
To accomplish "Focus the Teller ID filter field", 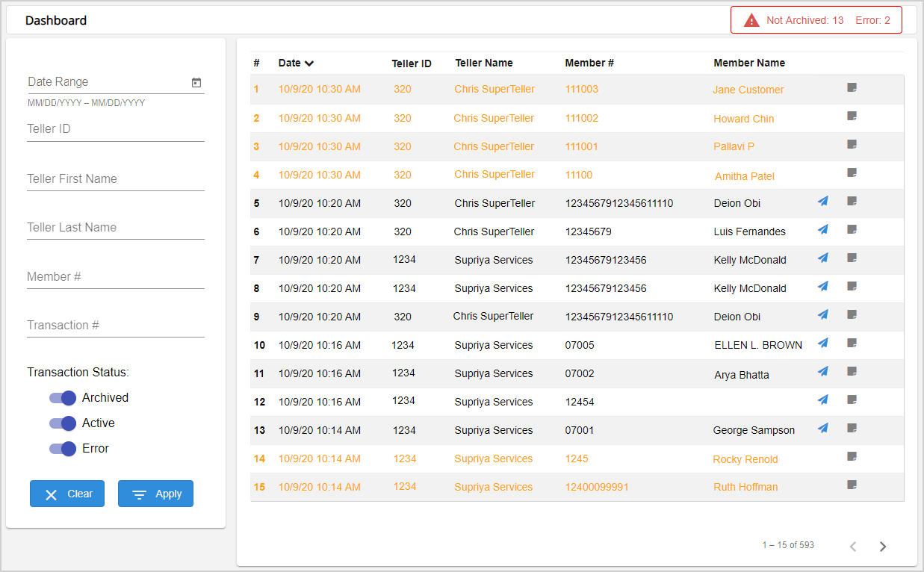I will pyautogui.click(x=116, y=129).
